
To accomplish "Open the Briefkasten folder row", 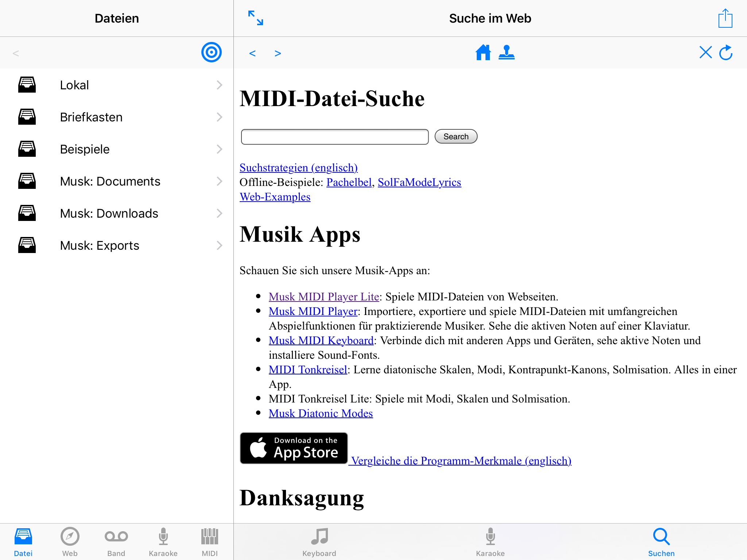I will (117, 117).
